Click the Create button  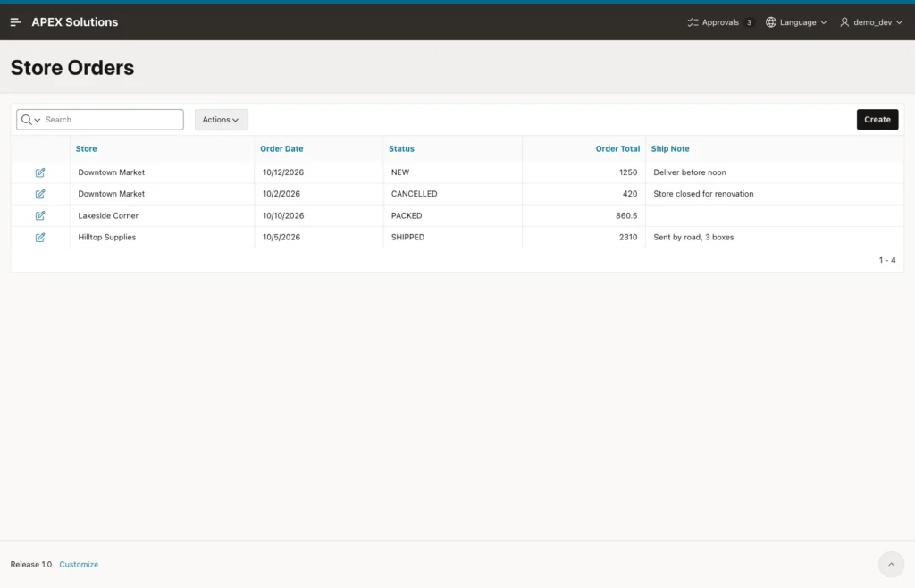[x=877, y=120]
